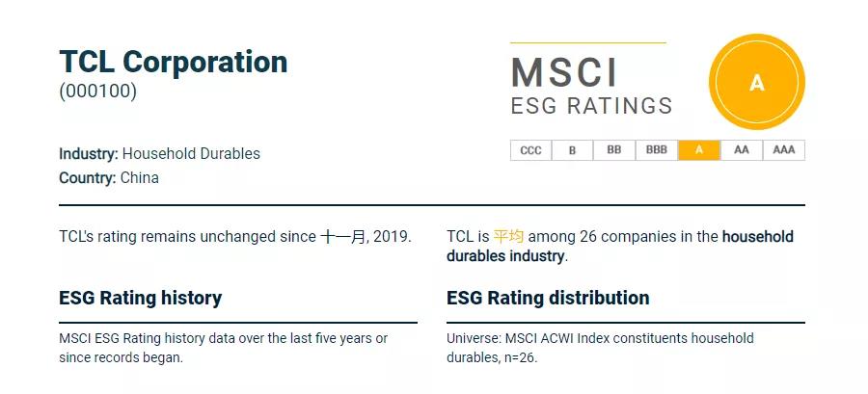Click the TCL Corporation heading

(x=174, y=62)
